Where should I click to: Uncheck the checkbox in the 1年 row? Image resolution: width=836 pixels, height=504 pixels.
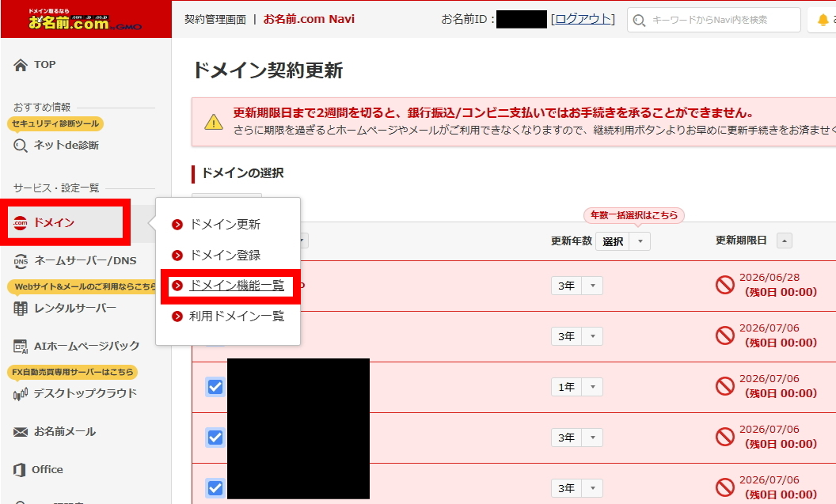click(215, 387)
